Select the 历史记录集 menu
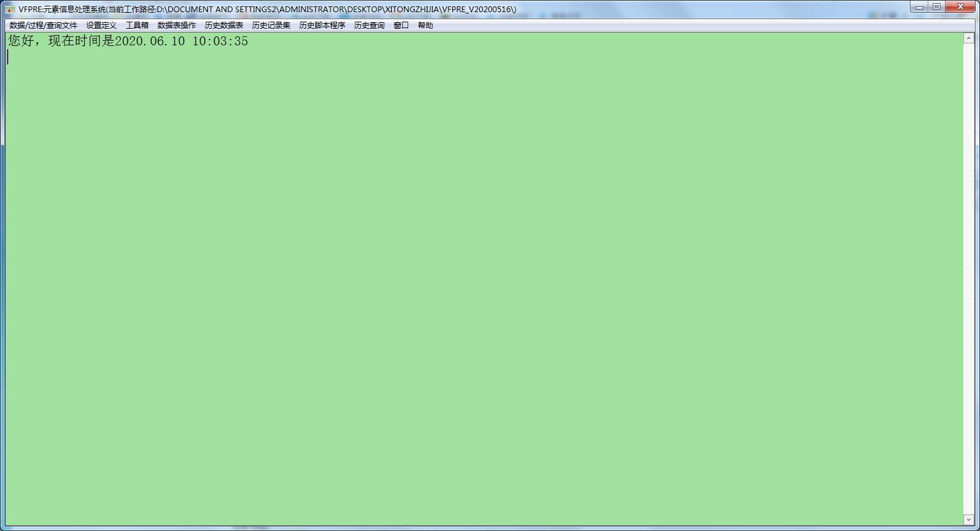 (x=271, y=26)
